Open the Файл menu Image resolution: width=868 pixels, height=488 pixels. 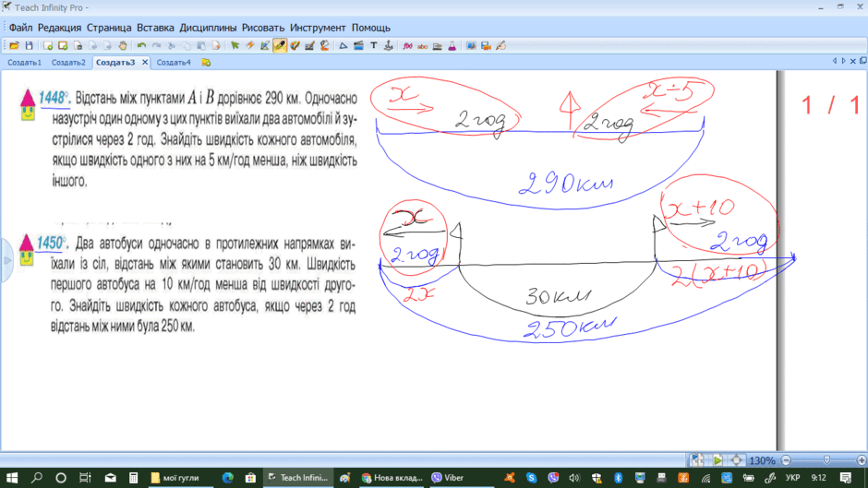coord(20,28)
